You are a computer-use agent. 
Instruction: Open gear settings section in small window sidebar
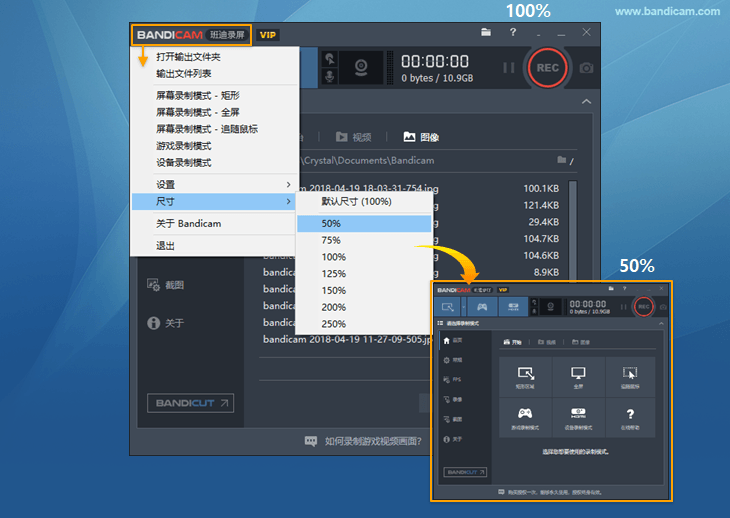453,360
